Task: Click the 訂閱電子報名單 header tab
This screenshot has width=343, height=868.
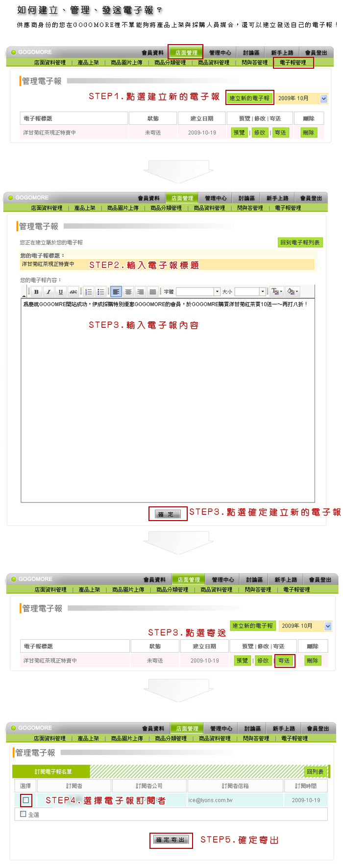Action: [x=51, y=771]
